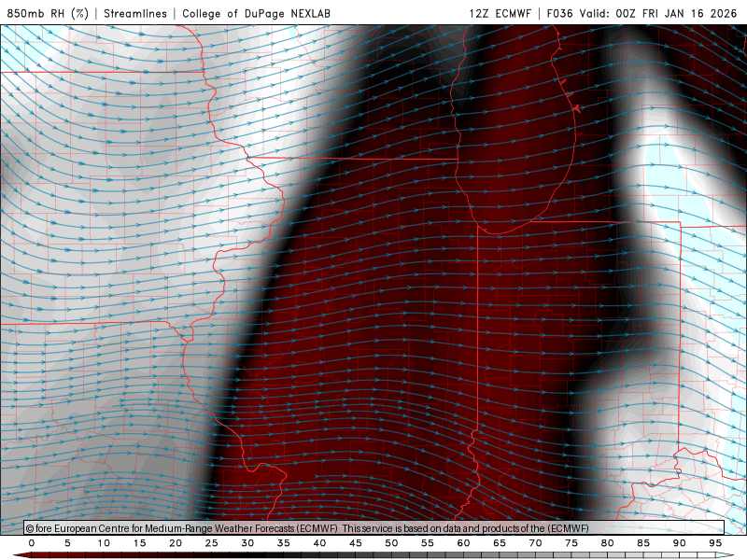This screenshot has width=747, height=560.
Task: Click the "850mb RH (%)" title text
Action: point(48,14)
